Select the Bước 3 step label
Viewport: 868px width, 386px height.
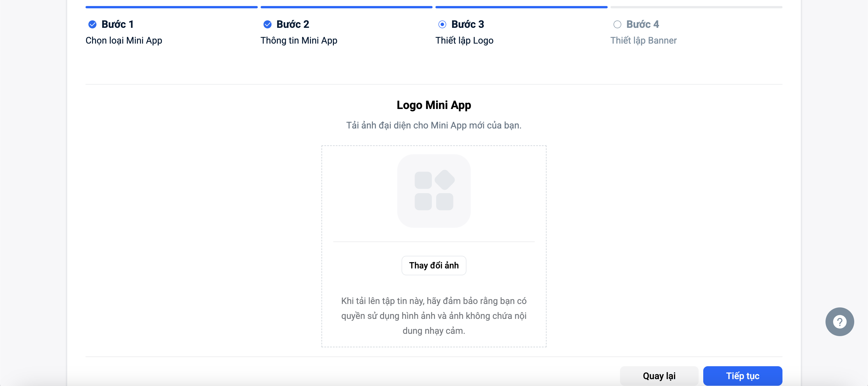[467, 24]
